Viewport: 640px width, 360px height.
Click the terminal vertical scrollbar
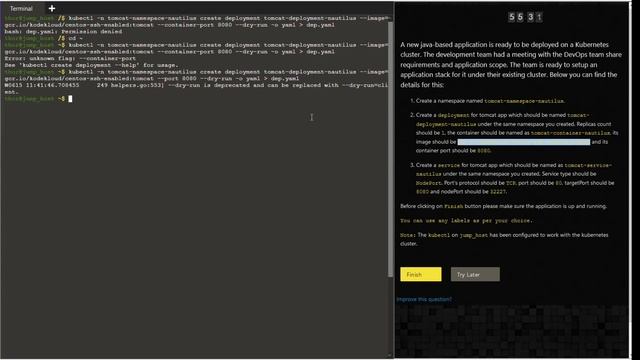click(390, 149)
